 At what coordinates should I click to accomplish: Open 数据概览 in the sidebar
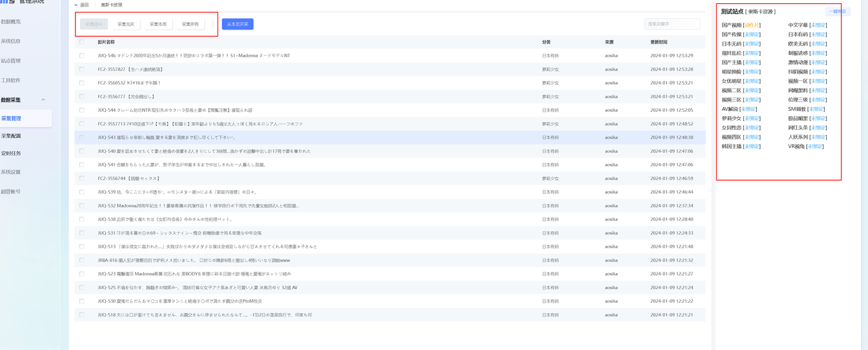coord(11,22)
